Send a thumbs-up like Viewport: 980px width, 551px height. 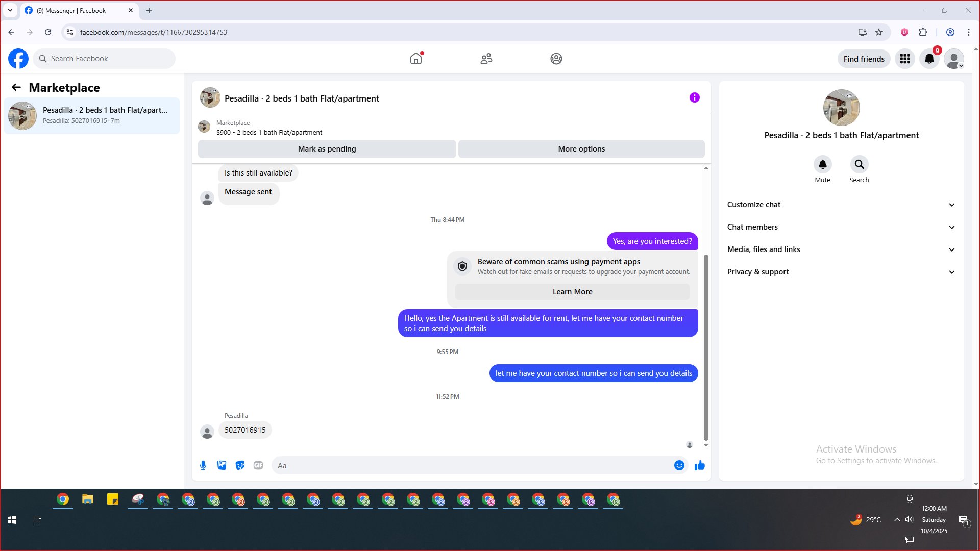click(700, 465)
